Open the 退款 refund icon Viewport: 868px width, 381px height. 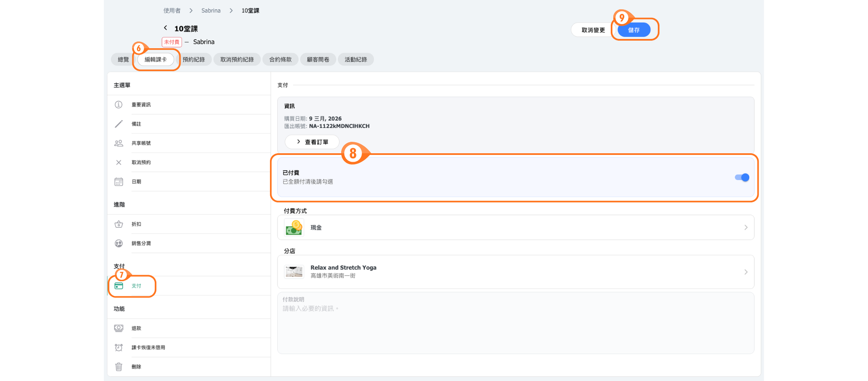pyautogui.click(x=119, y=328)
